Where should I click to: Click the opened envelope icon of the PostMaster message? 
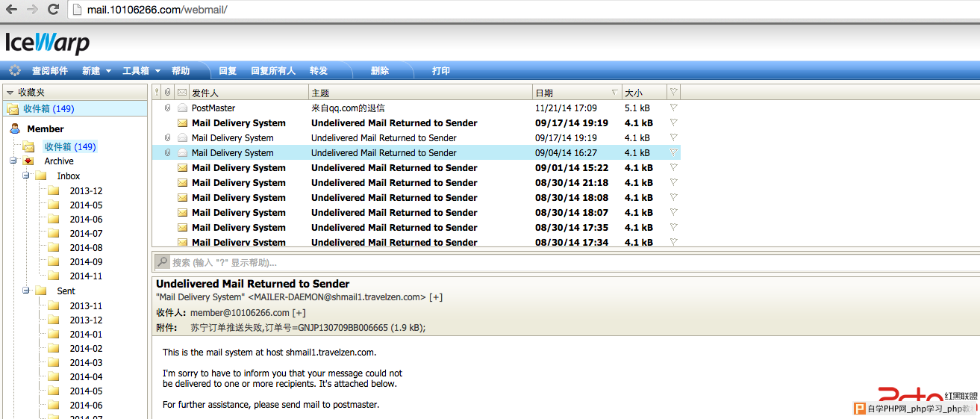(x=182, y=108)
